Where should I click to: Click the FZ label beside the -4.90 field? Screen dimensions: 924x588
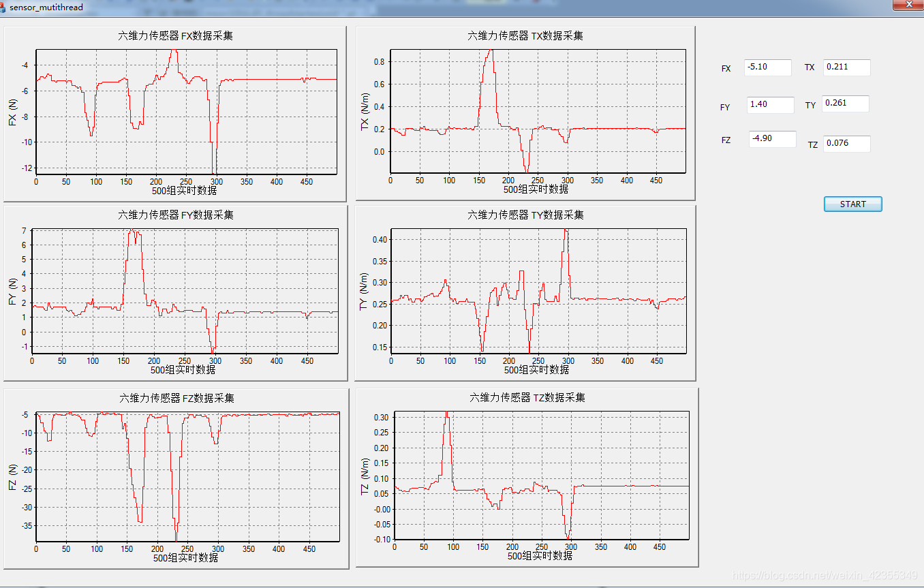tap(726, 140)
